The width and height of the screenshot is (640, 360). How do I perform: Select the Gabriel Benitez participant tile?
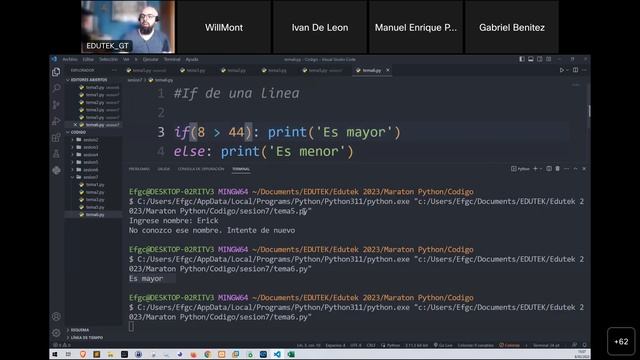[512, 27]
